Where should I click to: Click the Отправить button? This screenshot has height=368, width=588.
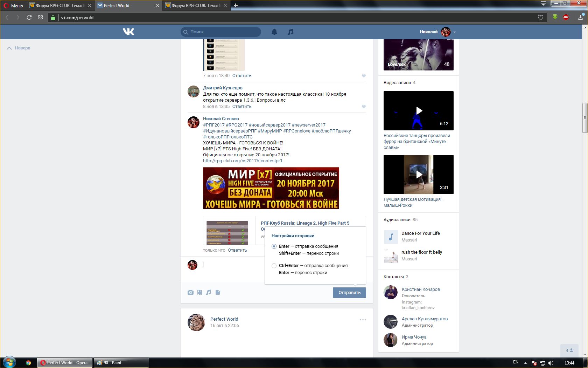tap(349, 293)
